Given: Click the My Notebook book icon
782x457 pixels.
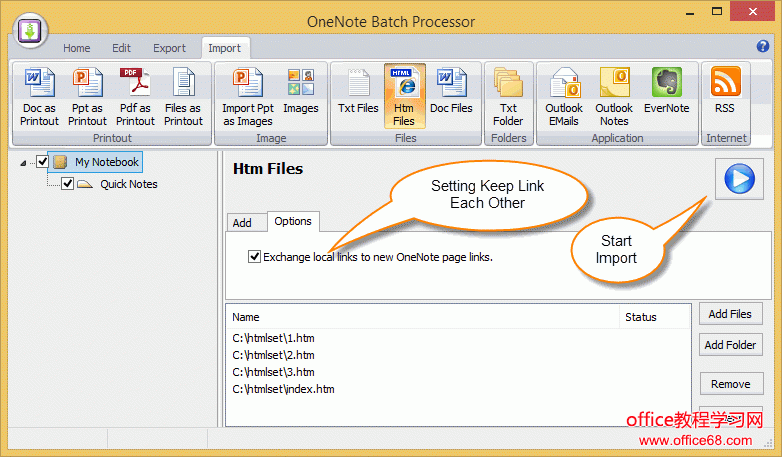Looking at the screenshot, I should coord(60,162).
